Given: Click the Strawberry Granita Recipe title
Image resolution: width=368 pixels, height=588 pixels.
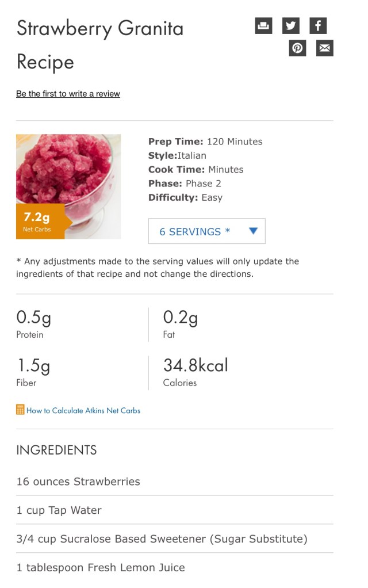Looking at the screenshot, I should tap(99, 44).
